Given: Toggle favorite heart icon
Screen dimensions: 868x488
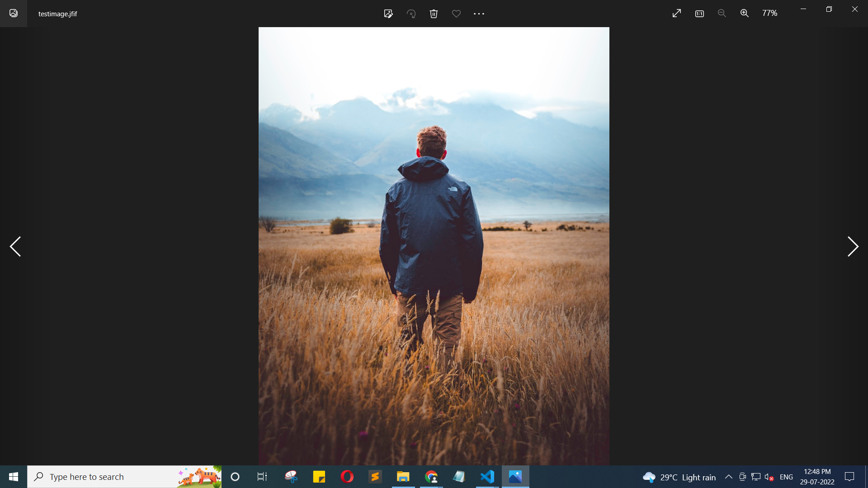Looking at the screenshot, I should [456, 14].
